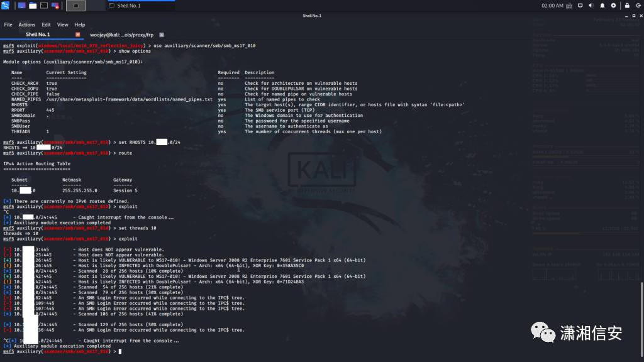
Task: Close the woojay@kali frp tab
Action: click(x=162, y=35)
